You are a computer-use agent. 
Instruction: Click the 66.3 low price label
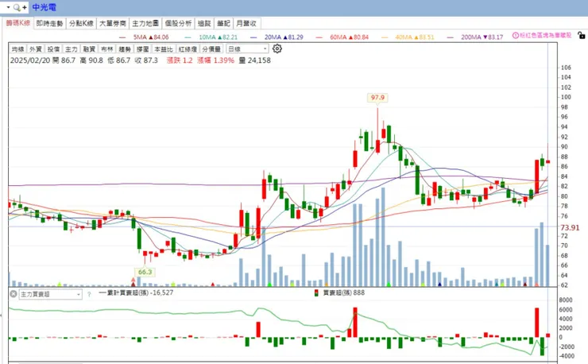pos(145,272)
